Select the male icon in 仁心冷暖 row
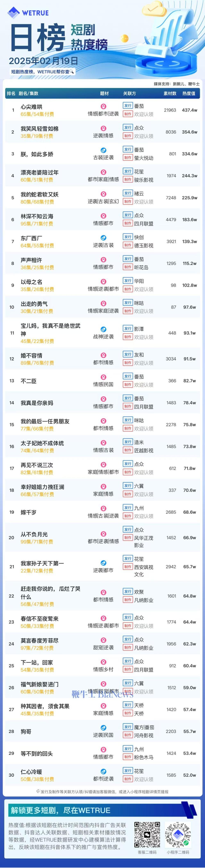Screen dimensions: 205x868 tap(103, 772)
